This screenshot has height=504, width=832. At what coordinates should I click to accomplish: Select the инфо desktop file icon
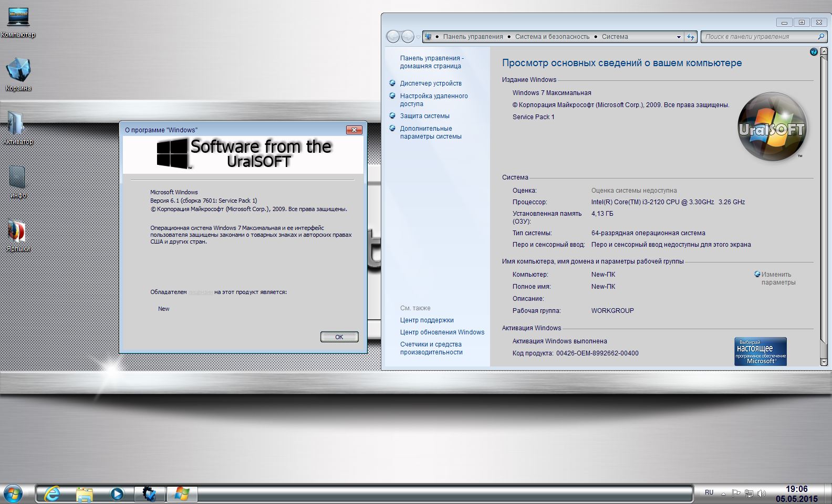coord(17,182)
